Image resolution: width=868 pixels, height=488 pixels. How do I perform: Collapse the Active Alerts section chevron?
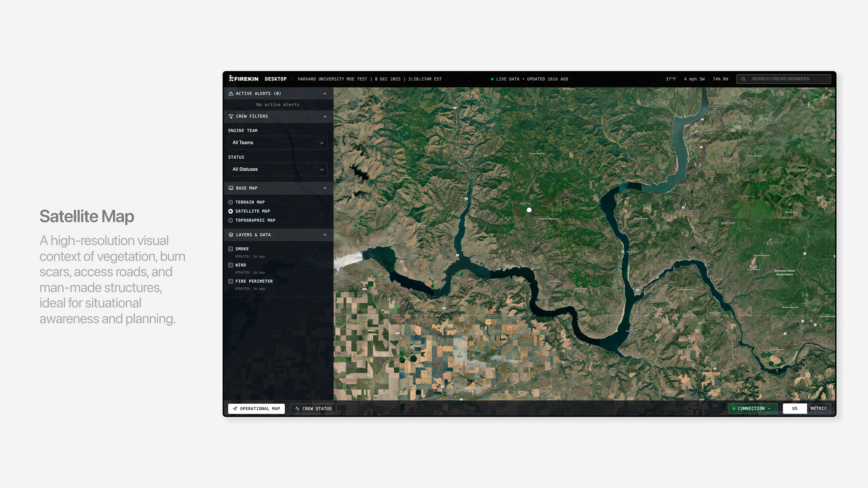[x=325, y=93]
